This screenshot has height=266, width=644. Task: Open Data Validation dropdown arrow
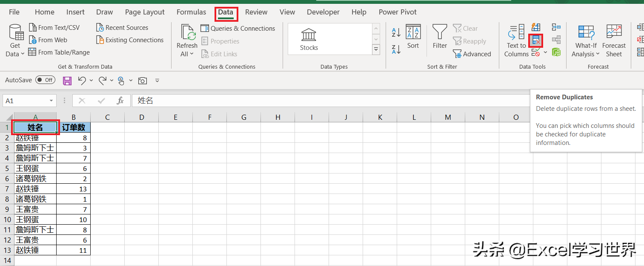pyautogui.click(x=545, y=53)
